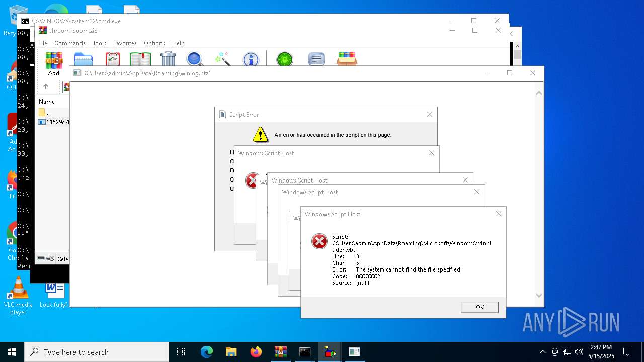Expand the hidden system tray icons chevron
644x362 pixels.
point(542,352)
